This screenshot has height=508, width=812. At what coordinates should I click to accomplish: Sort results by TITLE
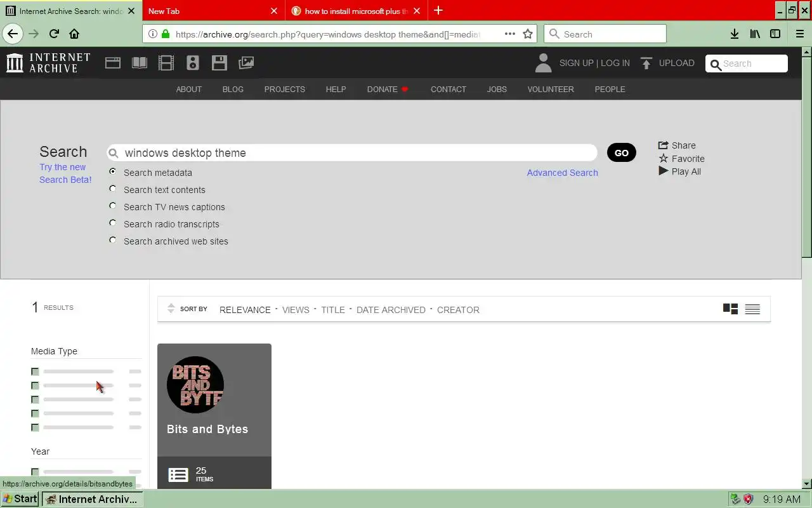click(333, 310)
